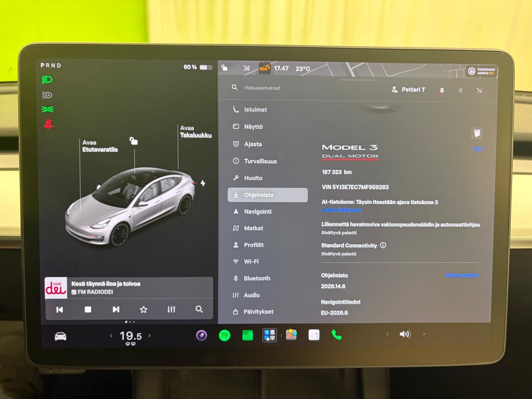Tap the 19.5 temperature display
This screenshot has width=532, height=399.
point(130,336)
